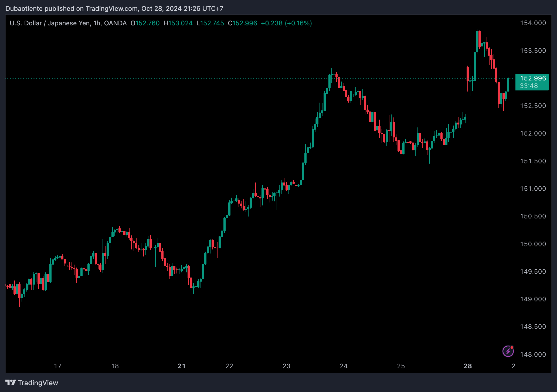Click the 153.500 price axis label
This screenshot has width=557, height=392.
[533, 51]
